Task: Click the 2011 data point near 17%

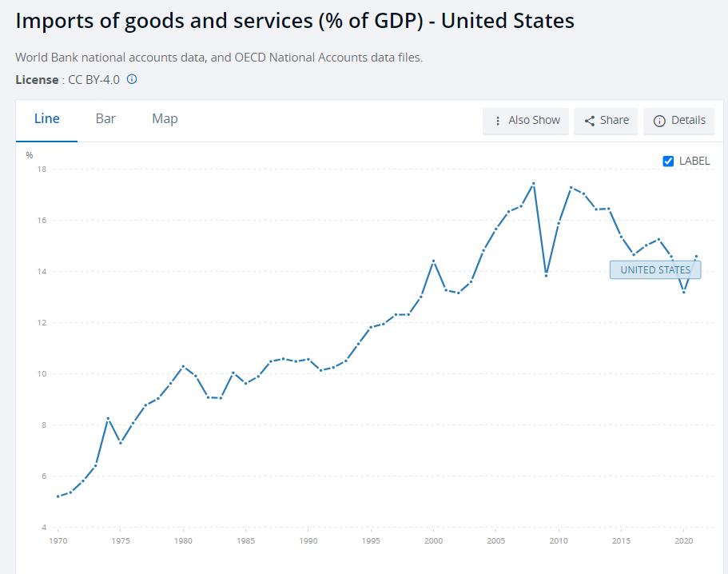Action: click(x=571, y=188)
